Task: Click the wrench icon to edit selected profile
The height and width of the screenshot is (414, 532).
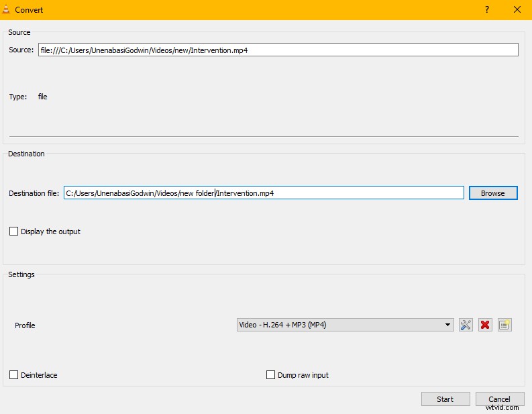Action: (x=466, y=325)
